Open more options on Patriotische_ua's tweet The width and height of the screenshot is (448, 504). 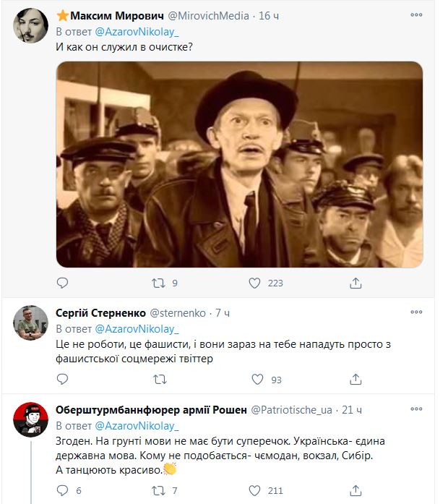(x=416, y=409)
